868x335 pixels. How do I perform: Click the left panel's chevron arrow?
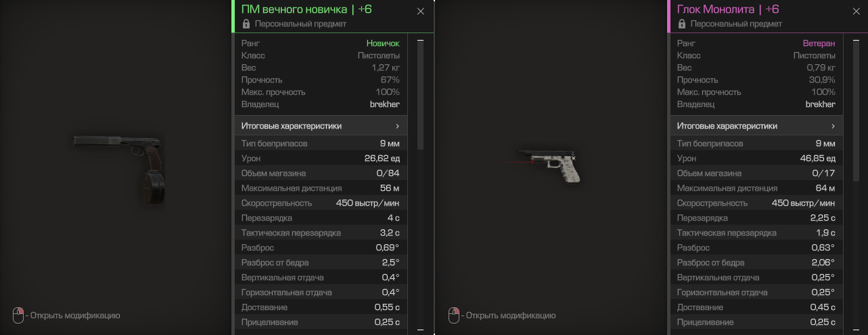click(397, 126)
